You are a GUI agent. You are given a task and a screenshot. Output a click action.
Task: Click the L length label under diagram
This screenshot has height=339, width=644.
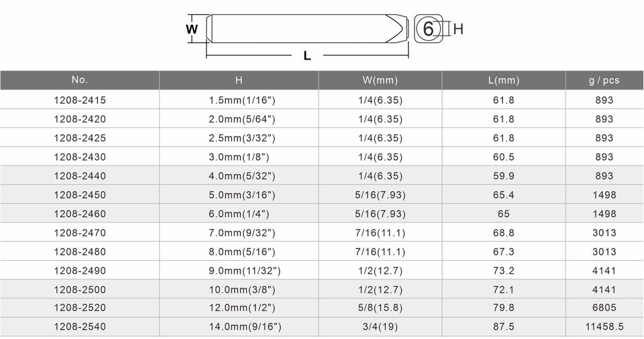pos(307,56)
